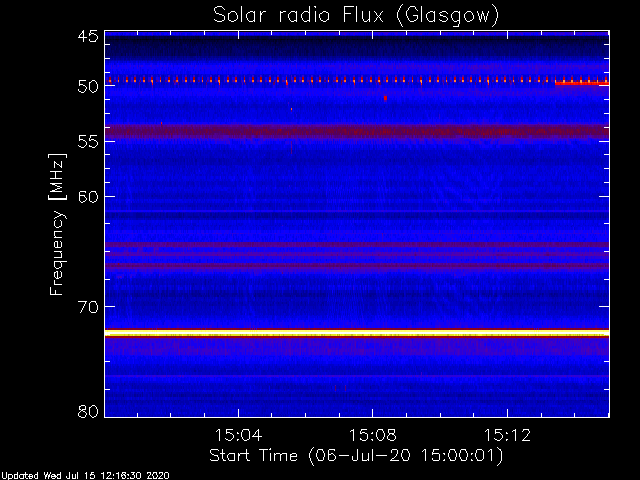Click the 15:04 time tick label
Image resolution: width=640 pixels, height=480 pixels.
(x=238, y=435)
